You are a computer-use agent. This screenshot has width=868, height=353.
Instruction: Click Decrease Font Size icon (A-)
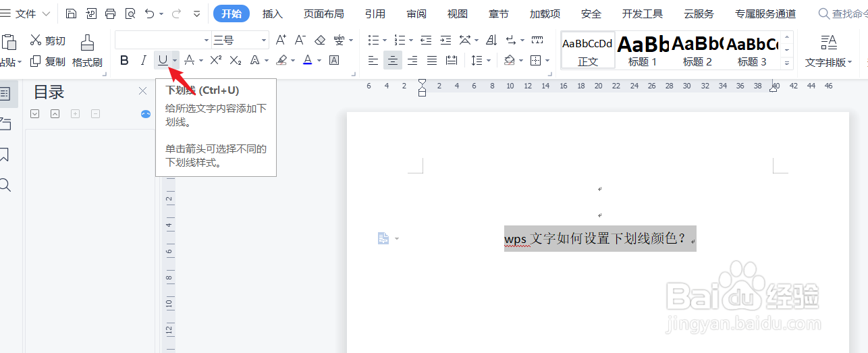point(301,40)
